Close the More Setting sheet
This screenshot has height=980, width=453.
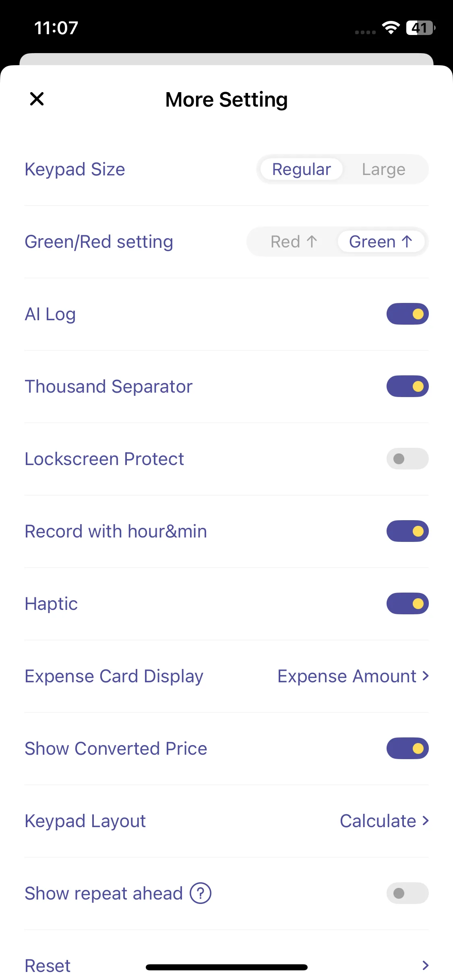(x=37, y=99)
